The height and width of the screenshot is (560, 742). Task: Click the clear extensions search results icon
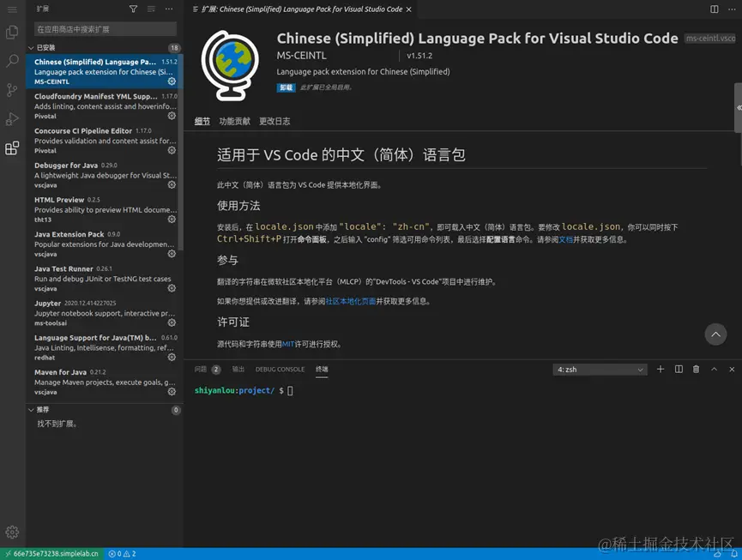tap(151, 9)
